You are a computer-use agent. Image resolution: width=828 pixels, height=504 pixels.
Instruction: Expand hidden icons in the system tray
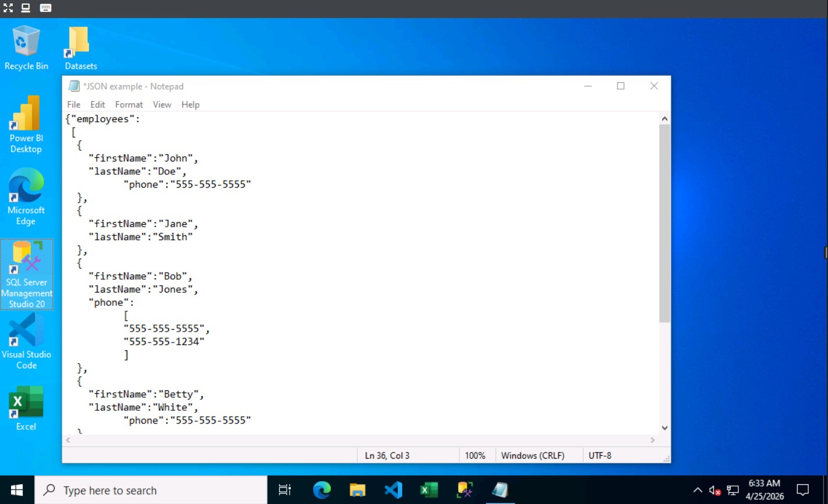[697, 491]
